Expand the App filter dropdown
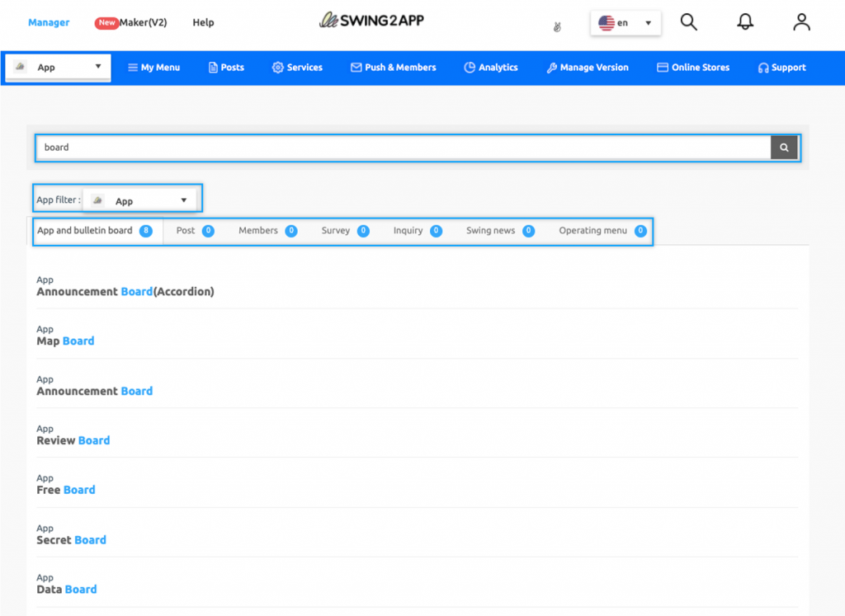Image resolution: width=845 pixels, height=616 pixels. [x=140, y=199]
